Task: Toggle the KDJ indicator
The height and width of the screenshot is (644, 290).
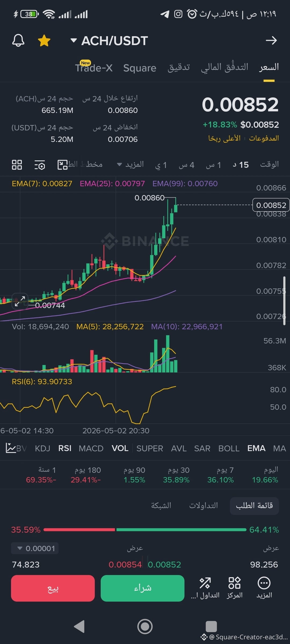Action: 42,448
